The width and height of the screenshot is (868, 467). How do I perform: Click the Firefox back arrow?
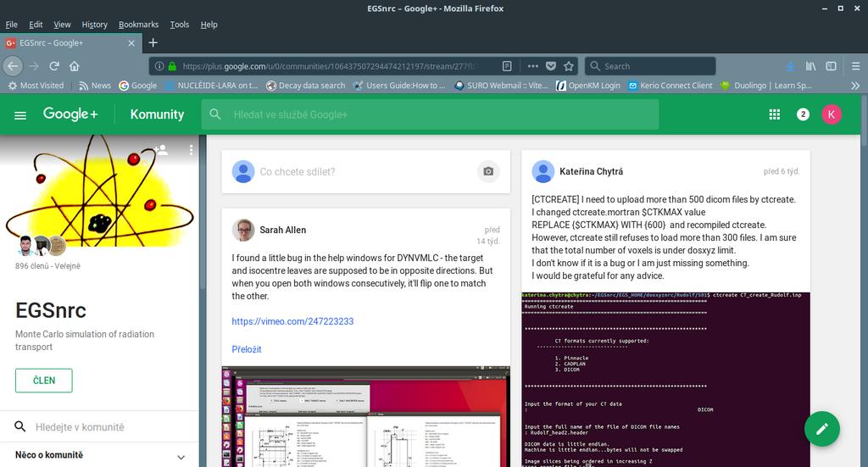coord(13,66)
